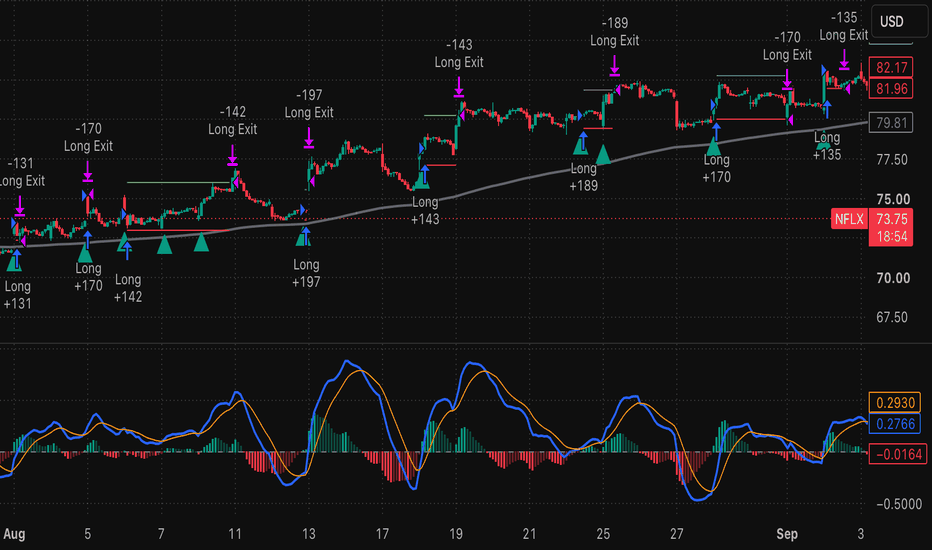Click magenta exit arrow under '-189 Long Exit'
932x550 pixels.
615,66
